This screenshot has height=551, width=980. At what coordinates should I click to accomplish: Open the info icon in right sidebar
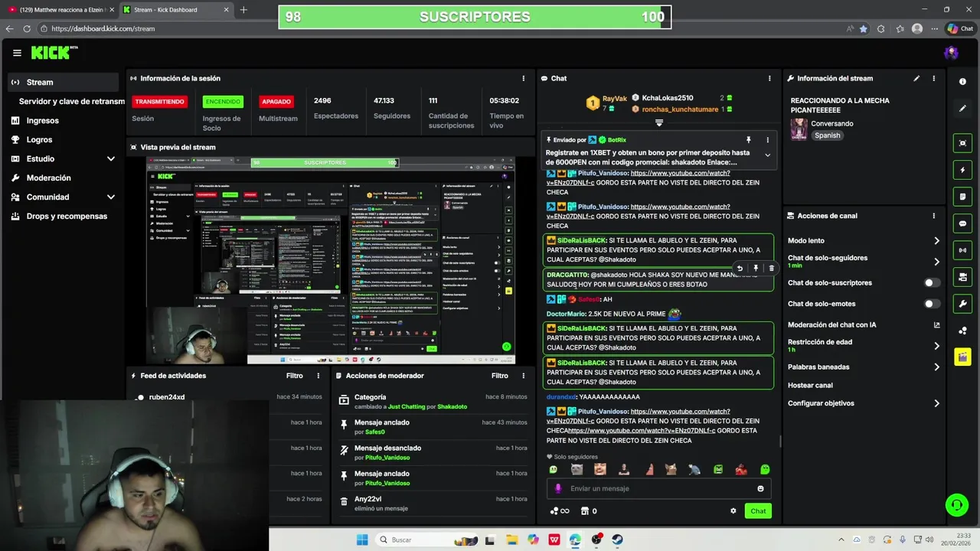(x=962, y=82)
